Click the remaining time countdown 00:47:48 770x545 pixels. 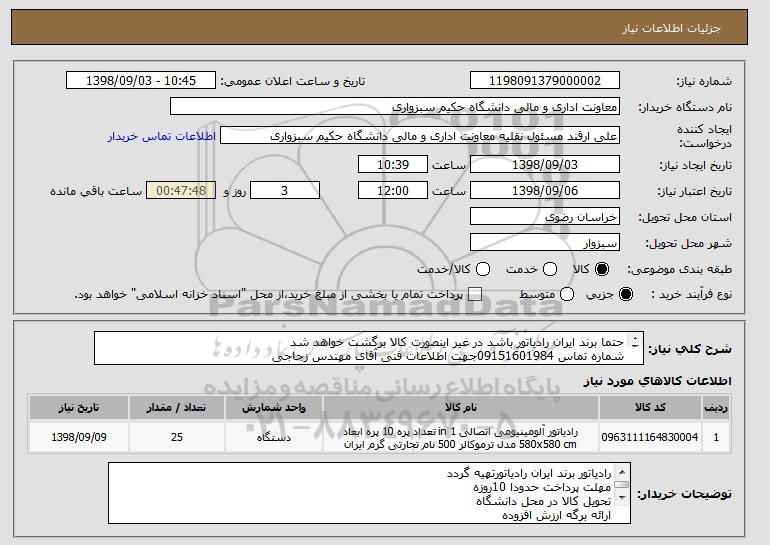coord(181,191)
